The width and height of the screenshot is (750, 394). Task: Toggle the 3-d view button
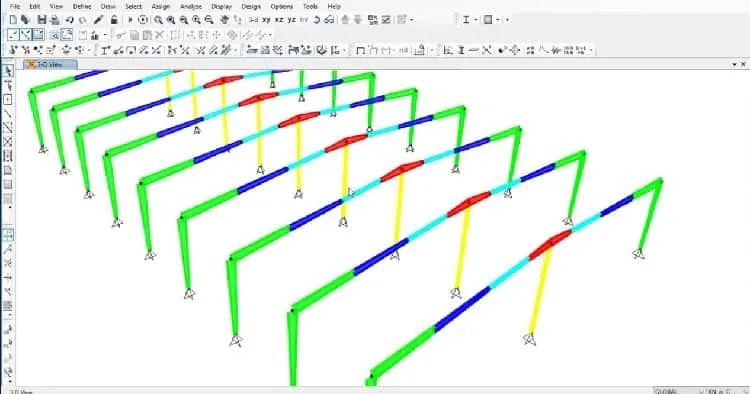pyautogui.click(x=254, y=20)
